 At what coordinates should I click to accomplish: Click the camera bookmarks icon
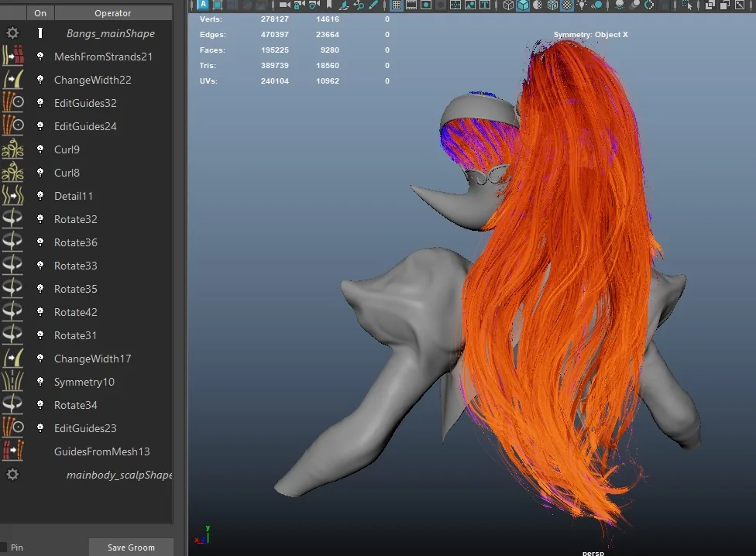click(329, 5)
